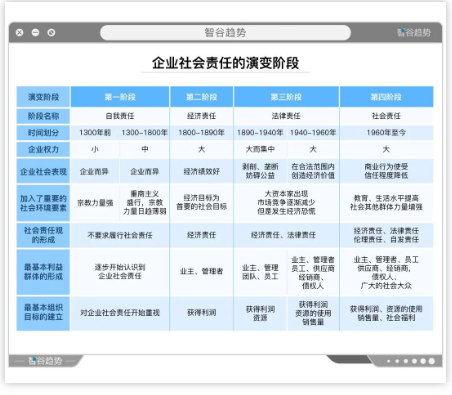Click the 伦理责任、自发责任 cell
Screen dimensions: 452x395
tap(386, 235)
